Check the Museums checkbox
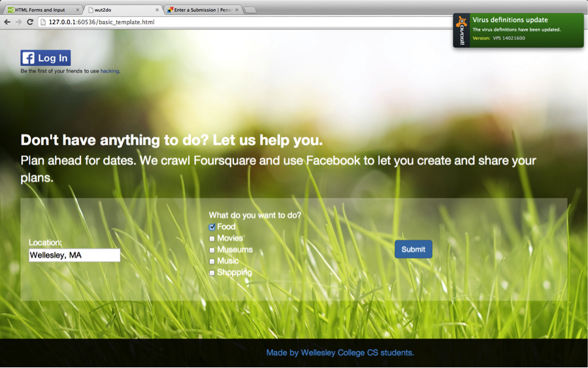Screen dimensions: 588x368 [212, 250]
